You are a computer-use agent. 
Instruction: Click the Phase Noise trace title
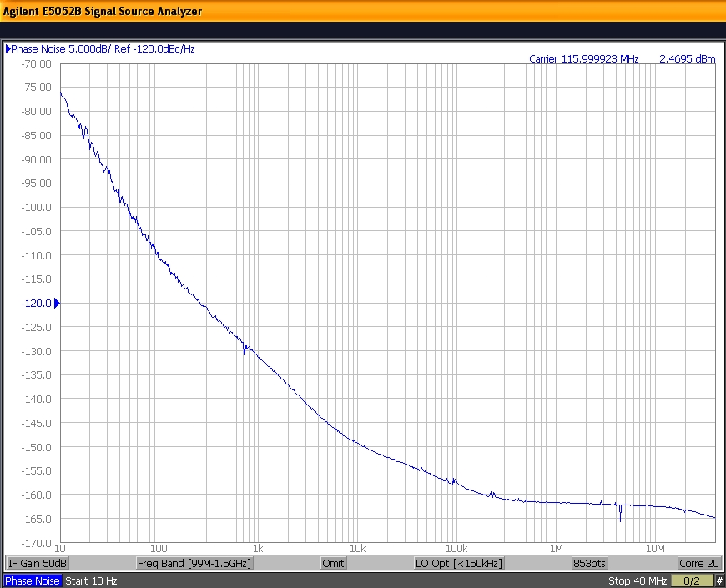pos(103,49)
